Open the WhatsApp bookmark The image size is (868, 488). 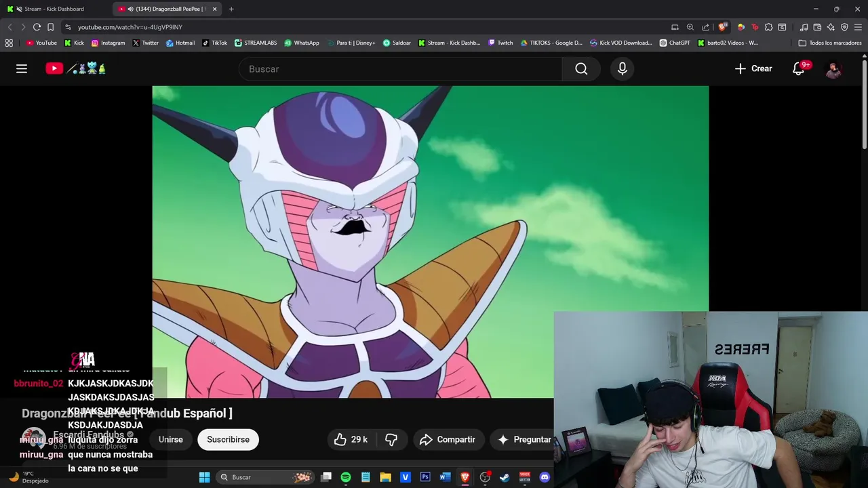tap(302, 43)
